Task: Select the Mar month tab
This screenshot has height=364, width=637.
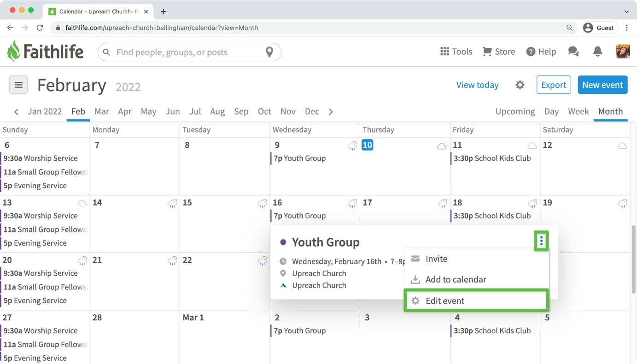Action: (x=102, y=111)
